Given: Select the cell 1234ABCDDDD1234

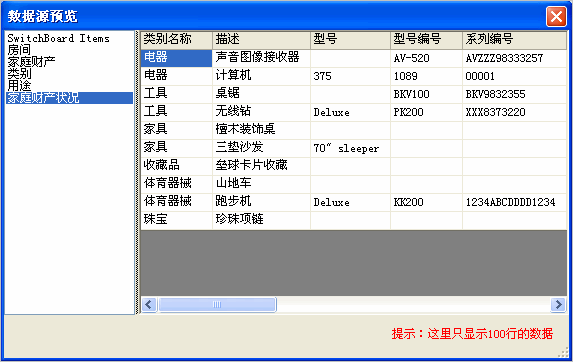Looking at the screenshot, I should coord(515,202).
